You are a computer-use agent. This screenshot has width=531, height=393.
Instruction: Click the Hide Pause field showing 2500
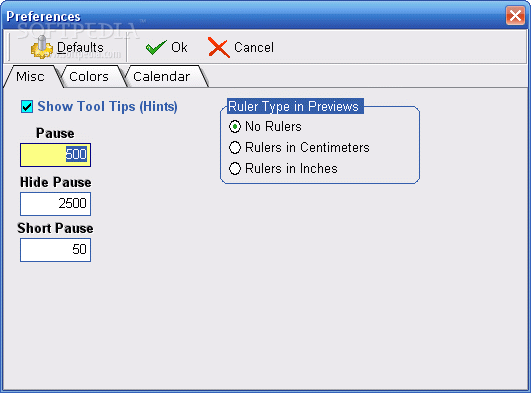pyautogui.click(x=56, y=204)
